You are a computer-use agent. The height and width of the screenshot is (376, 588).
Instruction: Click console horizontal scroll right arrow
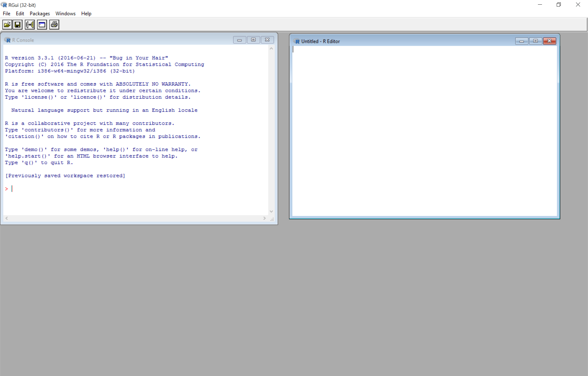264,218
